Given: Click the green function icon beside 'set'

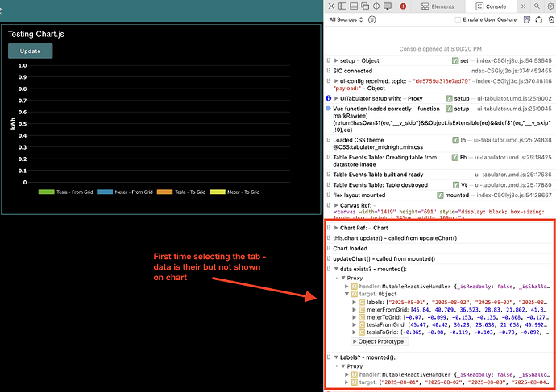Looking at the screenshot, I should [455, 60].
